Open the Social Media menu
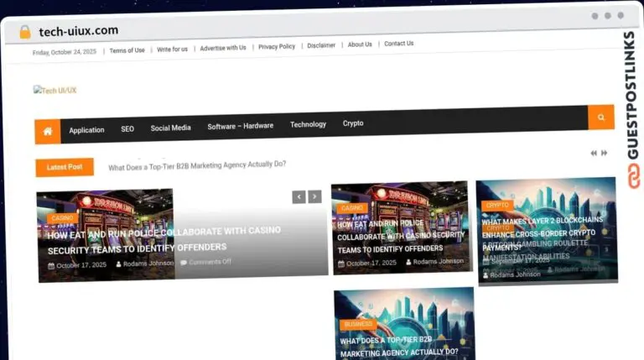644x360 pixels. (x=170, y=128)
